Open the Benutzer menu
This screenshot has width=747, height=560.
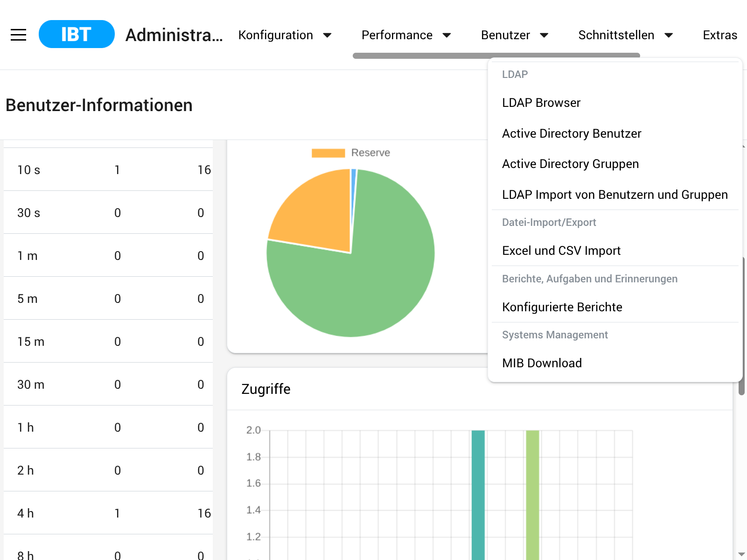click(x=505, y=35)
